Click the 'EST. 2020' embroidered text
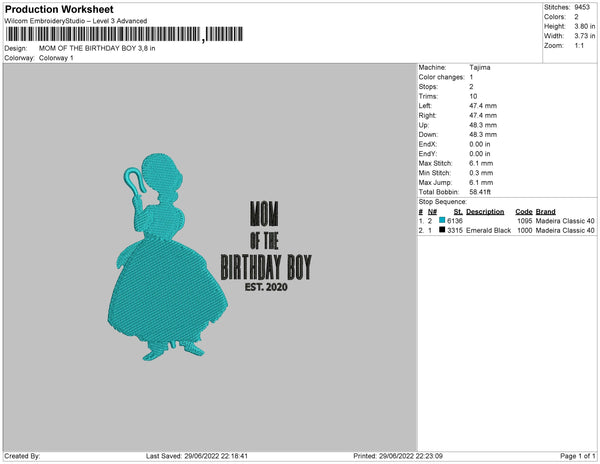The width and height of the screenshot is (600, 464). (x=266, y=287)
